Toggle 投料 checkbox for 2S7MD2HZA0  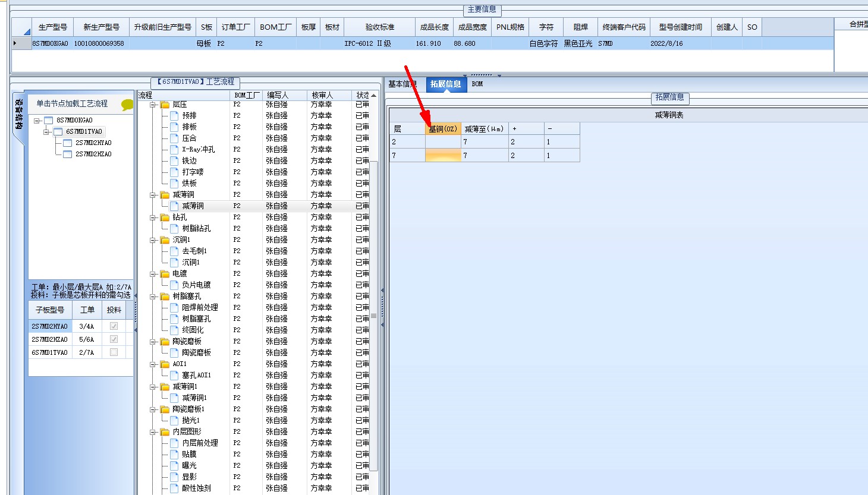(114, 339)
